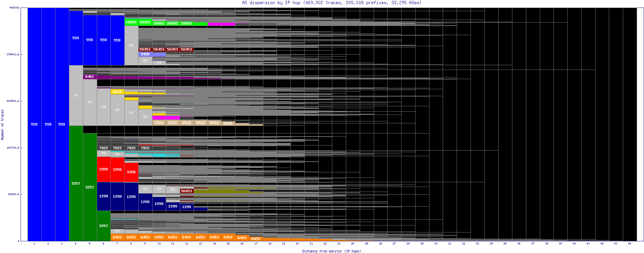Viewport: 644px width, 253px height.
Task: Click the lower 58453 label above 1299 at hop 12
Action: (x=186, y=191)
